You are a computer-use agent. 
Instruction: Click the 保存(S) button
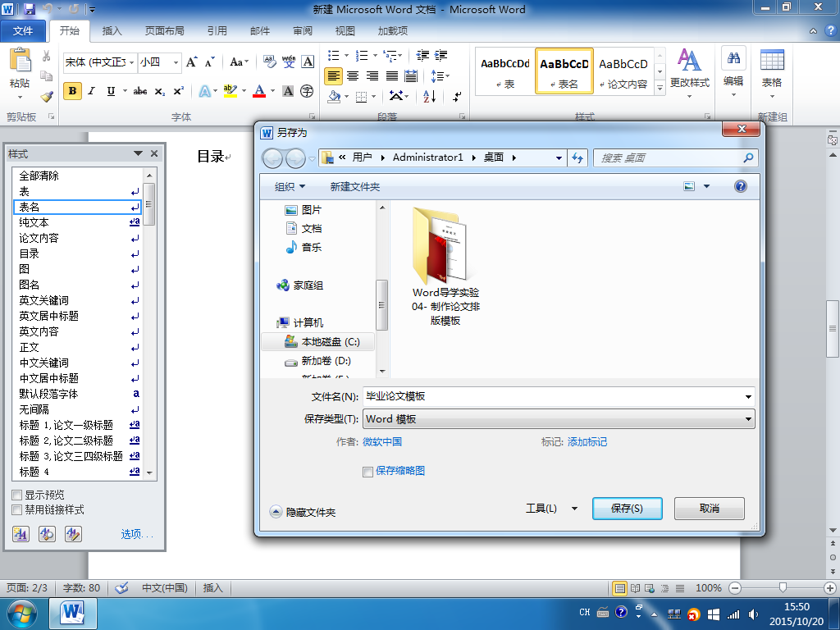click(x=627, y=509)
